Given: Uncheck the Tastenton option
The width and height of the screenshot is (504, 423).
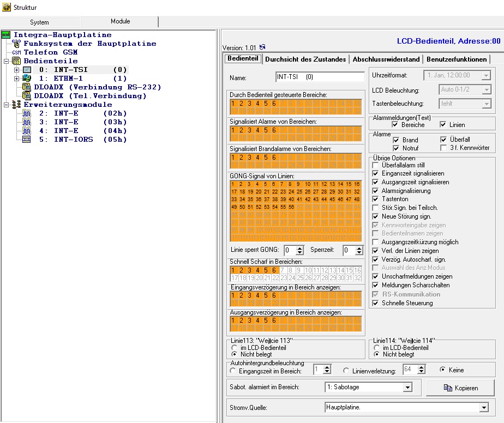Looking at the screenshot, I should coord(375,200).
